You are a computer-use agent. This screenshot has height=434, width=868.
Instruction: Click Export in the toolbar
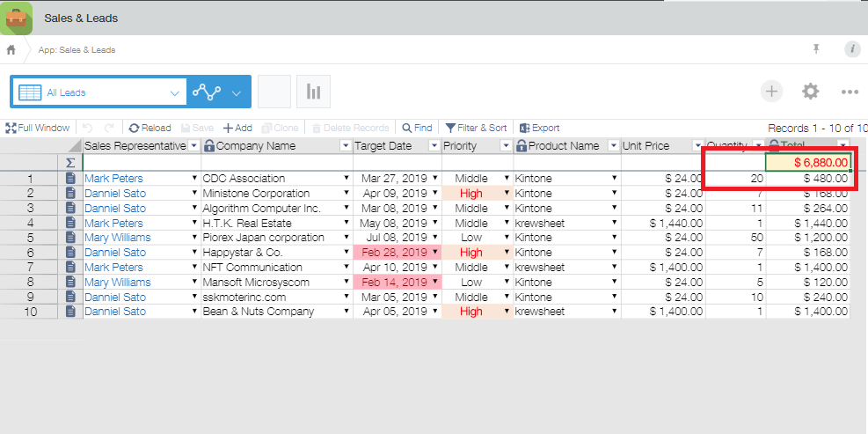(539, 128)
